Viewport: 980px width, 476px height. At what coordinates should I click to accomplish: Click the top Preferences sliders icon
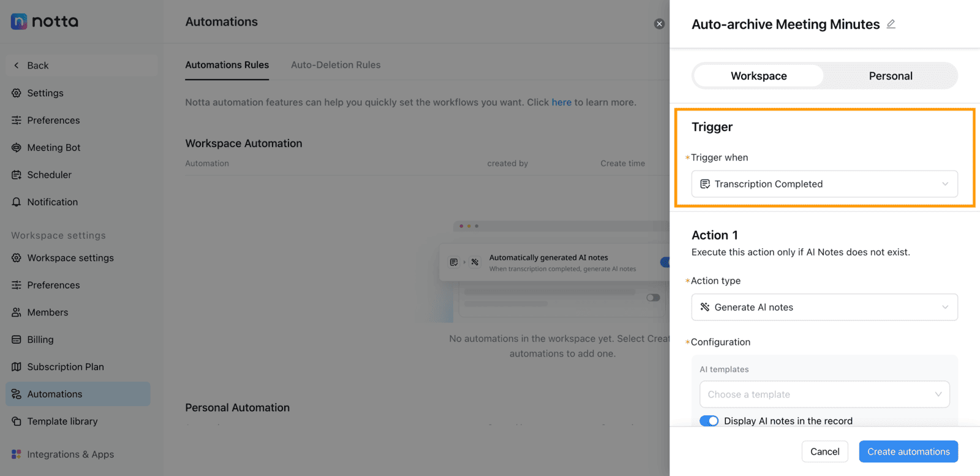(17, 120)
